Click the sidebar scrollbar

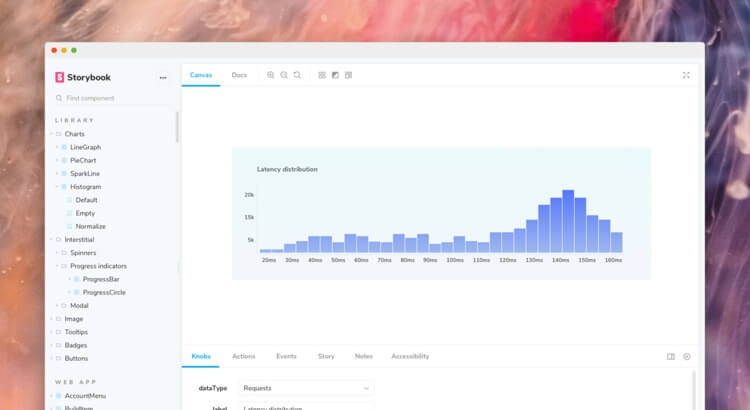[x=177, y=127]
